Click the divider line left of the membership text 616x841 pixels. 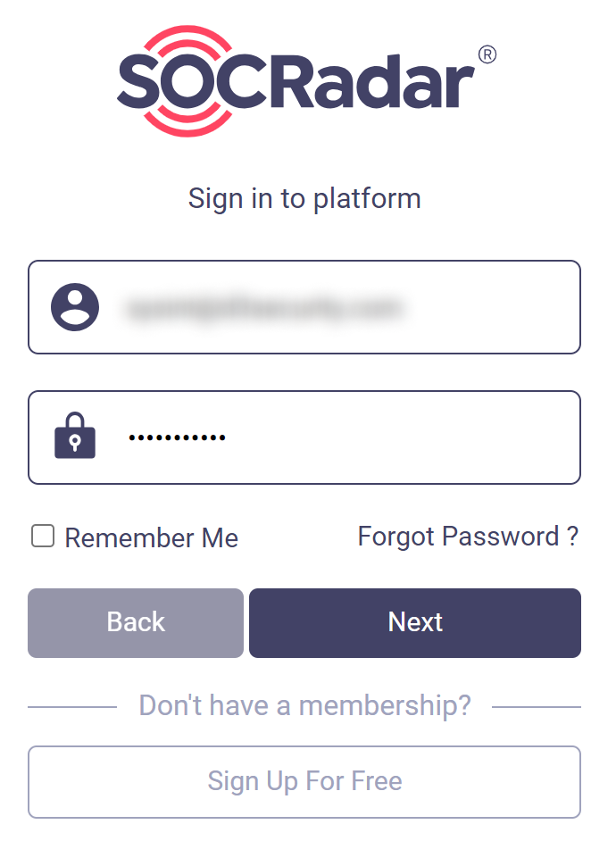click(x=72, y=707)
